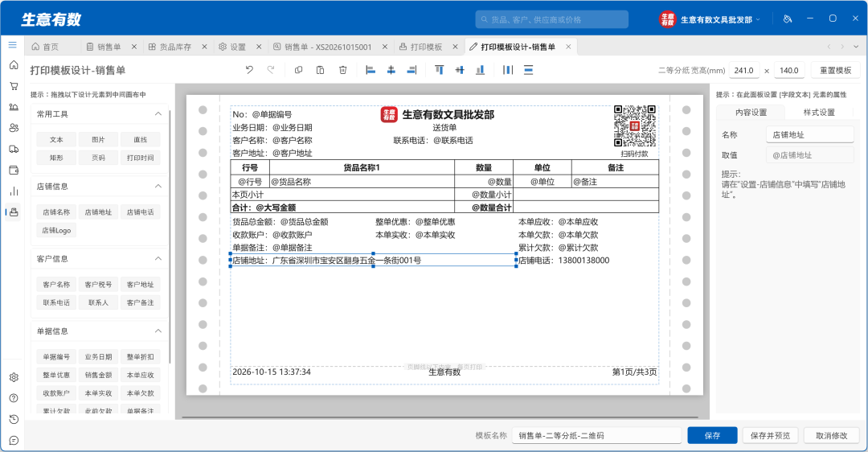Image resolution: width=868 pixels, height=452 pixels.
Task: Collapse the 客户信息 section
Action: [x=158, y=259]
